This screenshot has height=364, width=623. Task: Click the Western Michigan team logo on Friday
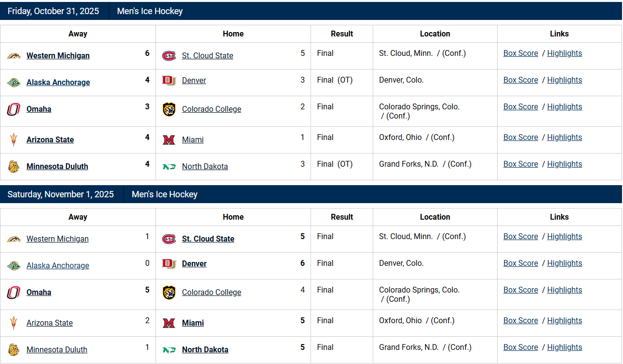click(x=14, y=56)
